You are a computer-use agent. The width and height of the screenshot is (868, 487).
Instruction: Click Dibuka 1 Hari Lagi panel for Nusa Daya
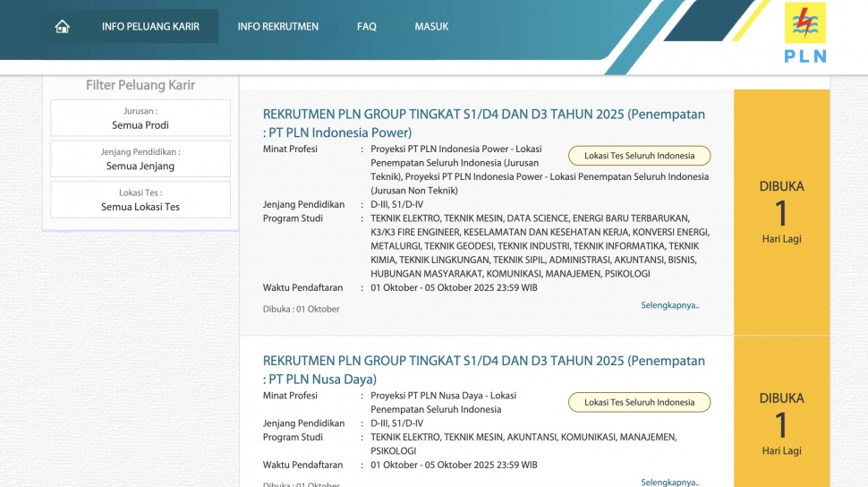(781, 412)
